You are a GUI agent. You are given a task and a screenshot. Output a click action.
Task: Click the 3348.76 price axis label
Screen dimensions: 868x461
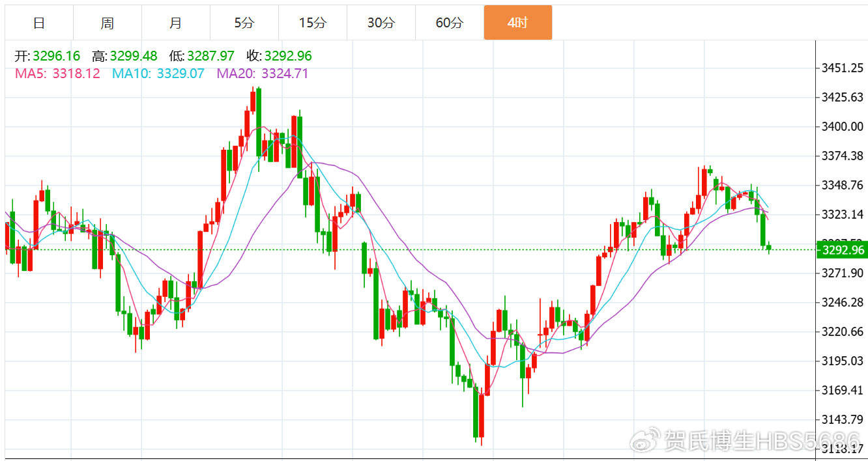(843, 185)
